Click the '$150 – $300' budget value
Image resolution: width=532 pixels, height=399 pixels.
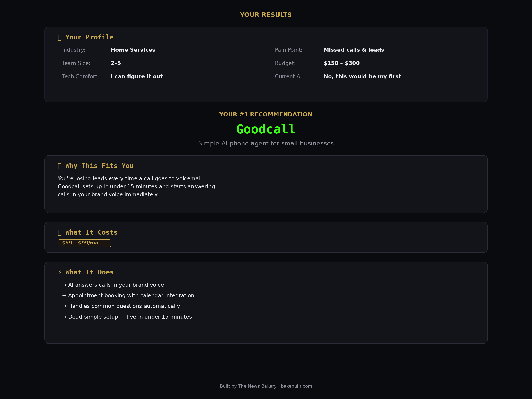[x=342, y=63]
